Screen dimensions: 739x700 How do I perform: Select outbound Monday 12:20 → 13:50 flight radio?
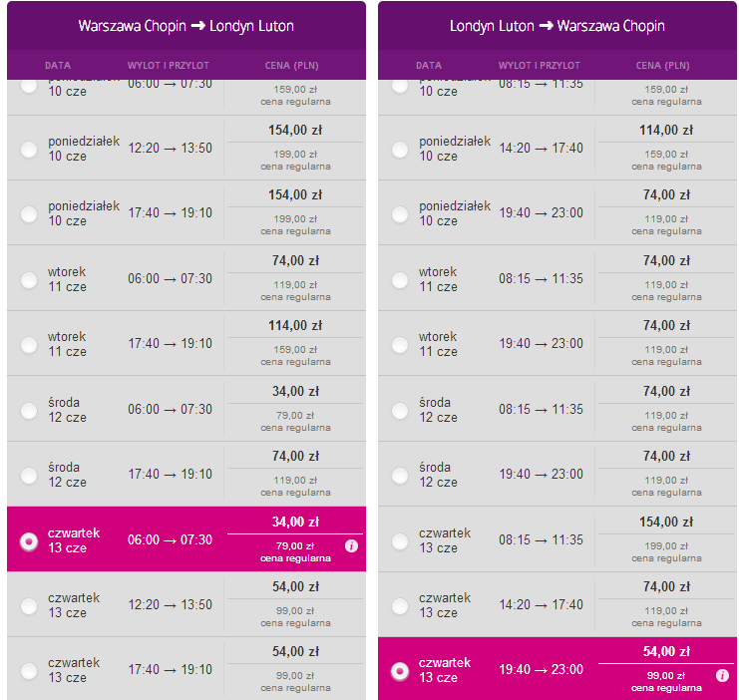coord(29,150)
